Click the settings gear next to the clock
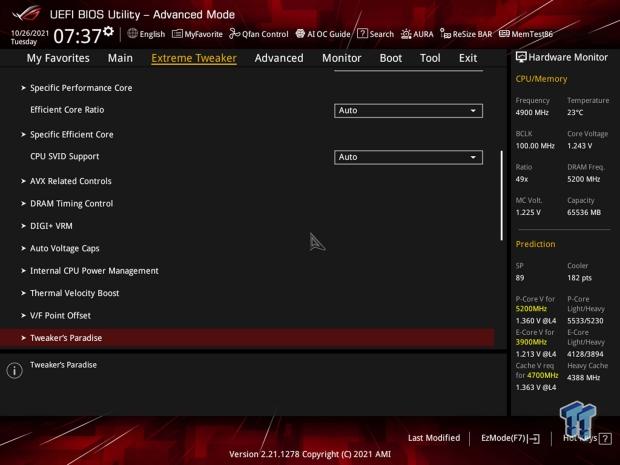Screen dimensions: 620x465 [x=108, y=31]
